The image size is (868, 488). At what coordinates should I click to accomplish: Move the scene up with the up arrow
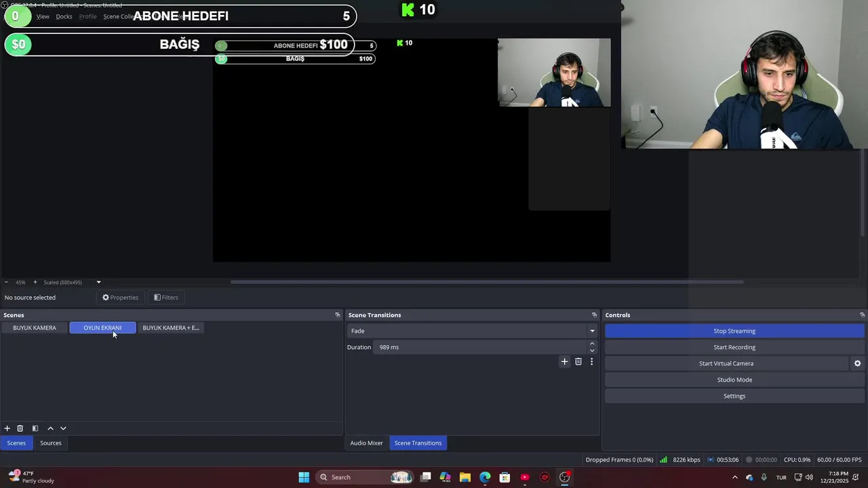[x=50, y=428]
